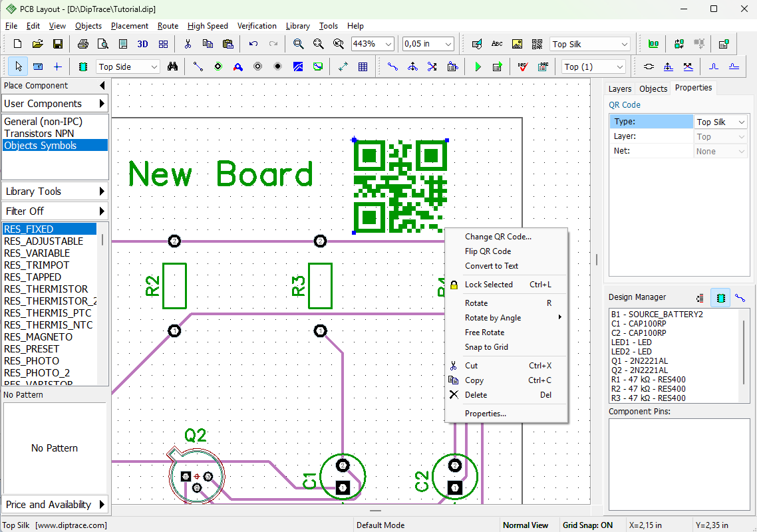
Task: Open a file with the folder icon
Action: (38, 44)
